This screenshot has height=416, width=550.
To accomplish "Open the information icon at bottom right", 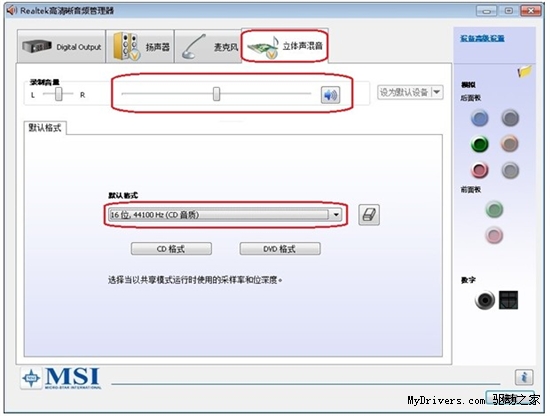I will coord(524,377).
